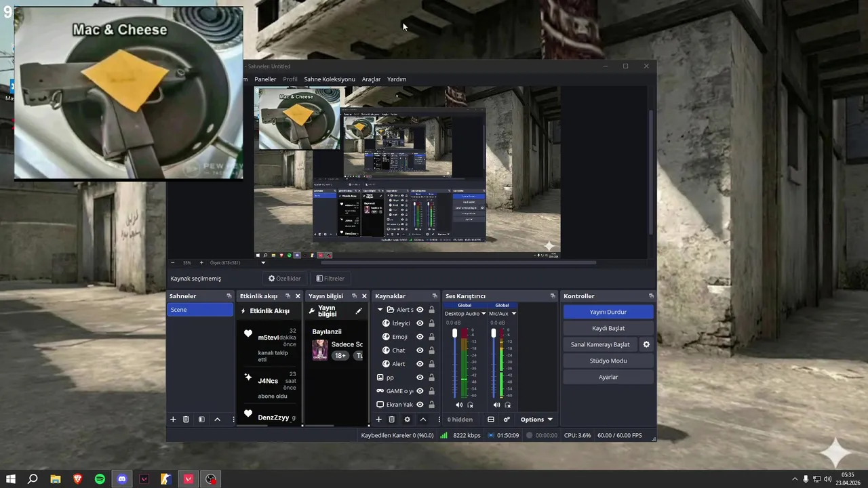Toggle Mic/Aux monitoring headphone icon
Viewport: 868px width, 488px height.
[x=507, y=405]
